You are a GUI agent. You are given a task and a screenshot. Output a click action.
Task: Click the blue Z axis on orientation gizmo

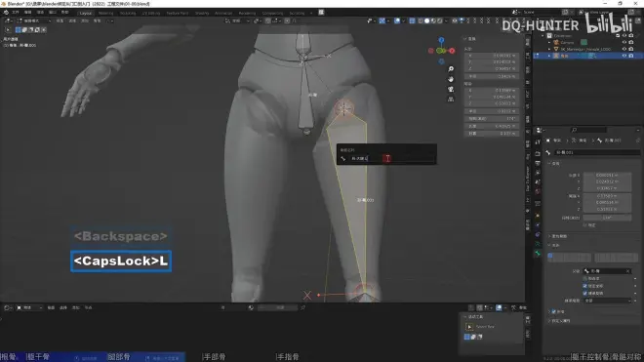(x=441, y=40)
